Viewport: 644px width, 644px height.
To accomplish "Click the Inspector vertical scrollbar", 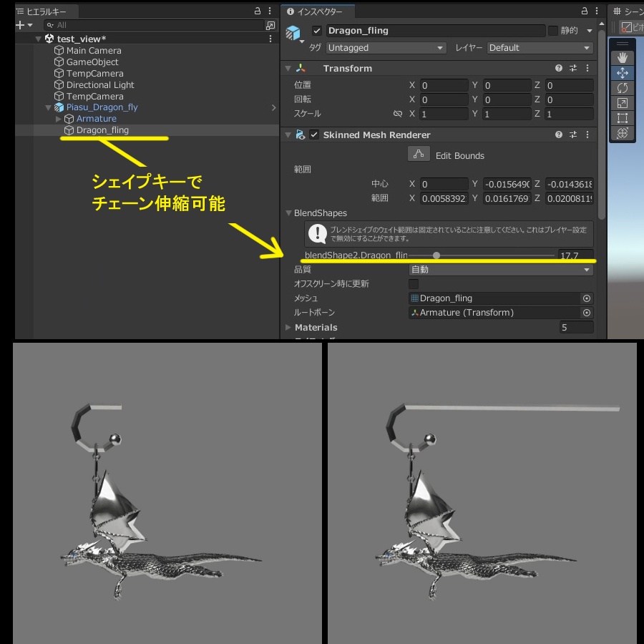I will tap(601, 123).
